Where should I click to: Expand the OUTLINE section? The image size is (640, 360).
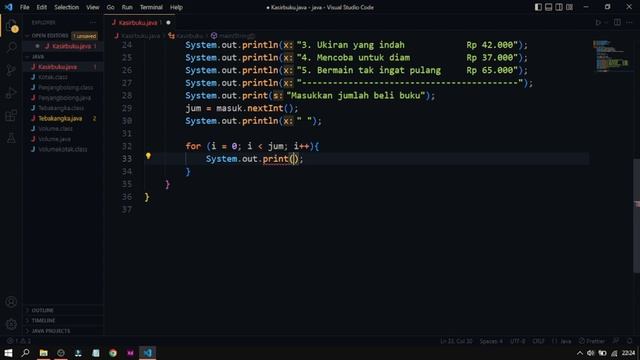pos(63,310)
